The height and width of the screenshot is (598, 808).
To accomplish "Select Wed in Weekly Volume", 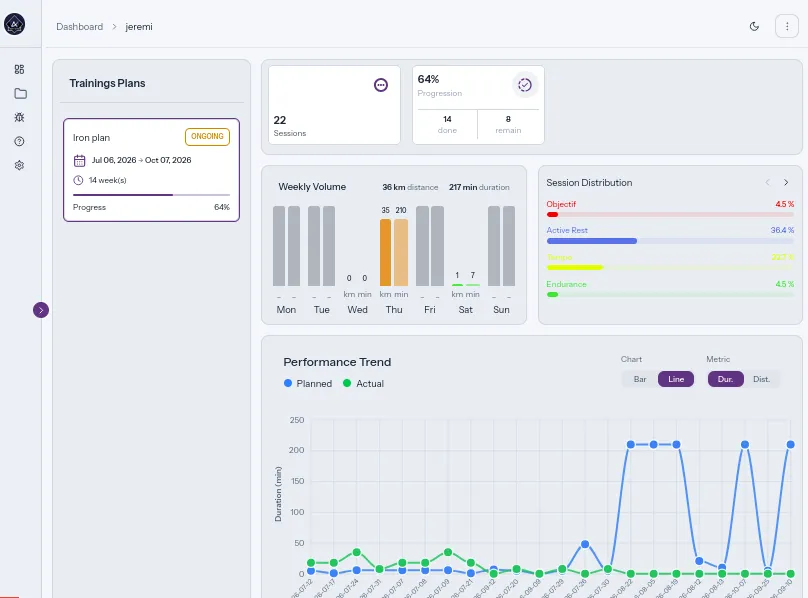I will [358, 309].
